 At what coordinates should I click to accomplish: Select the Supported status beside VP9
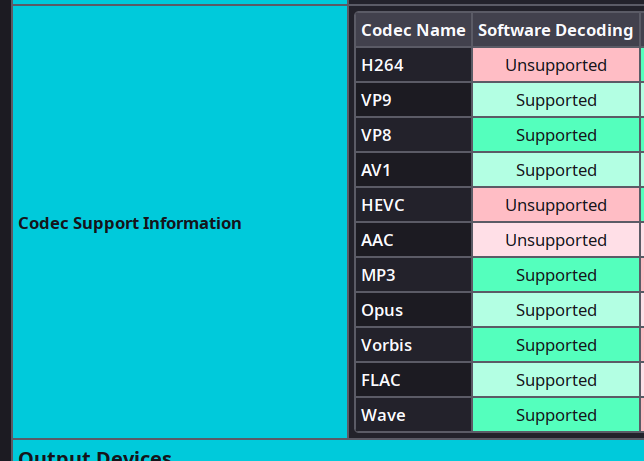(555, 100)
